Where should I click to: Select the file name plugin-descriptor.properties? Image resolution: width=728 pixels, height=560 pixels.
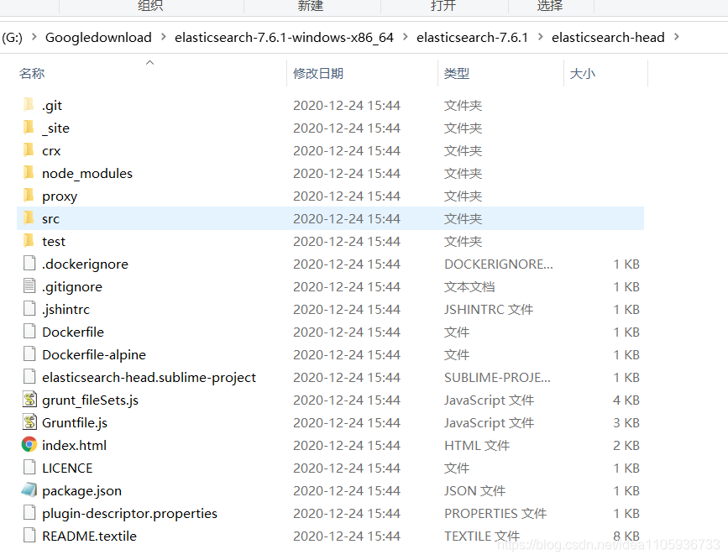129,514
